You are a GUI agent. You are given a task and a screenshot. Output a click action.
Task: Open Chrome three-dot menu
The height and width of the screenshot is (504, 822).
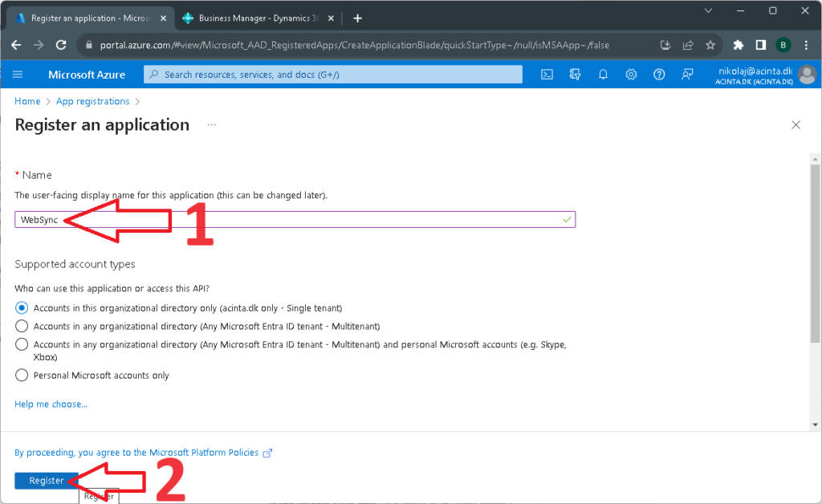tap(806, 45)
